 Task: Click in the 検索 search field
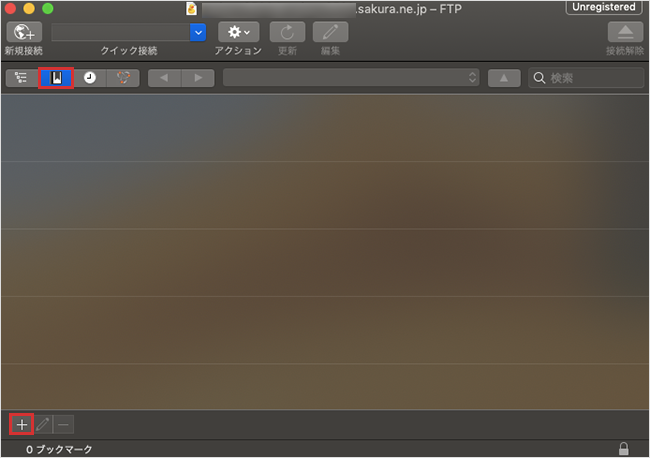point(592,78)
